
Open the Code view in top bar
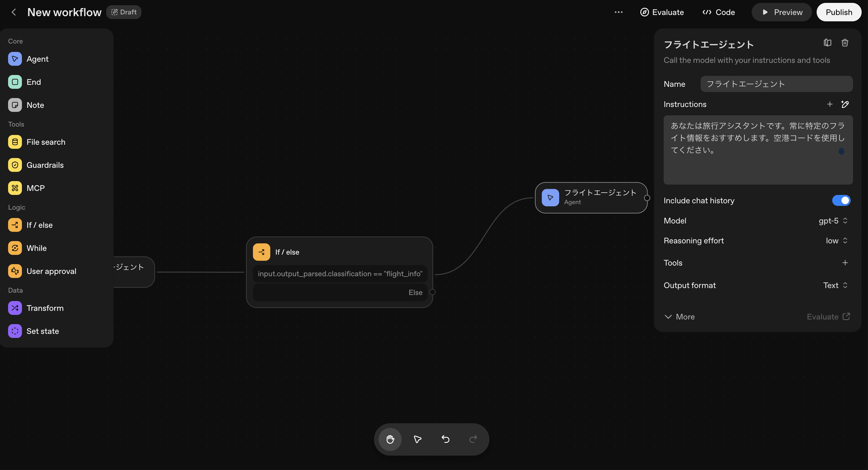click(x=719, y=12)
